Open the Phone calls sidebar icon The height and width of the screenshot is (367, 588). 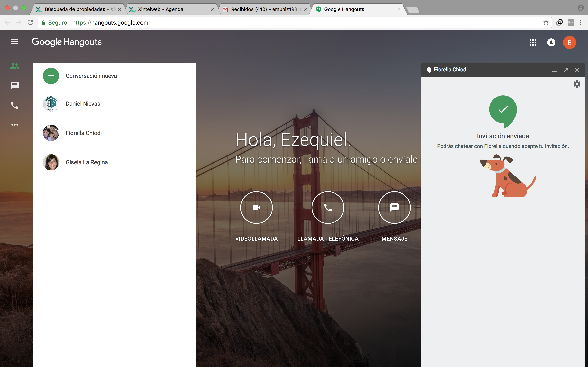pyautogui.click(x=14, y=105)
